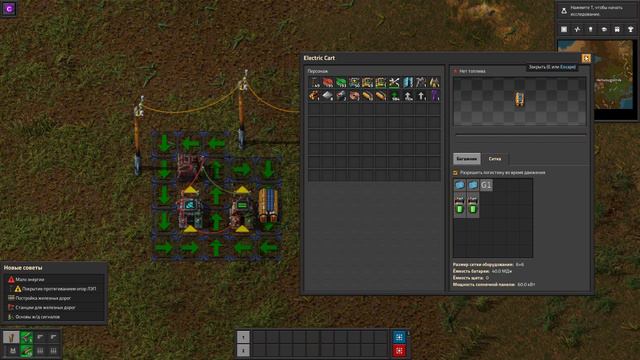Open the purple mod button top-left
The height and width of the screenshot is (360, 640).
[9, 9]
